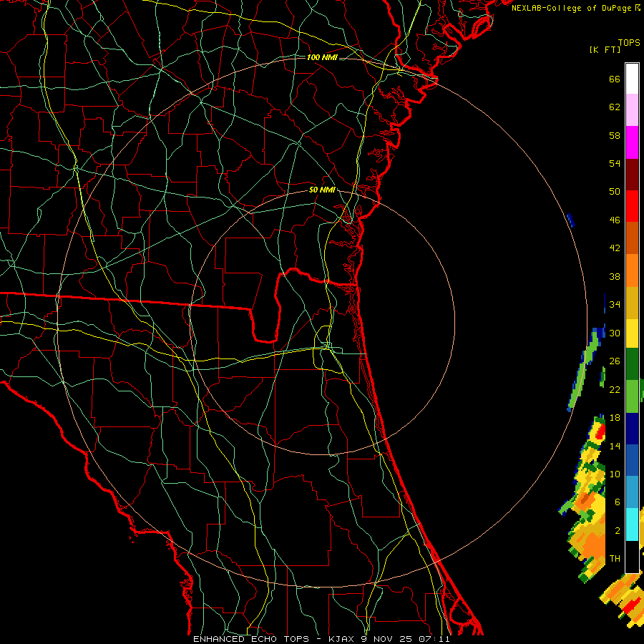The width and height of the screenshot is (644, 644).
Task: Click the "KJAX" radar site identifier
Action: pos(343,639)
